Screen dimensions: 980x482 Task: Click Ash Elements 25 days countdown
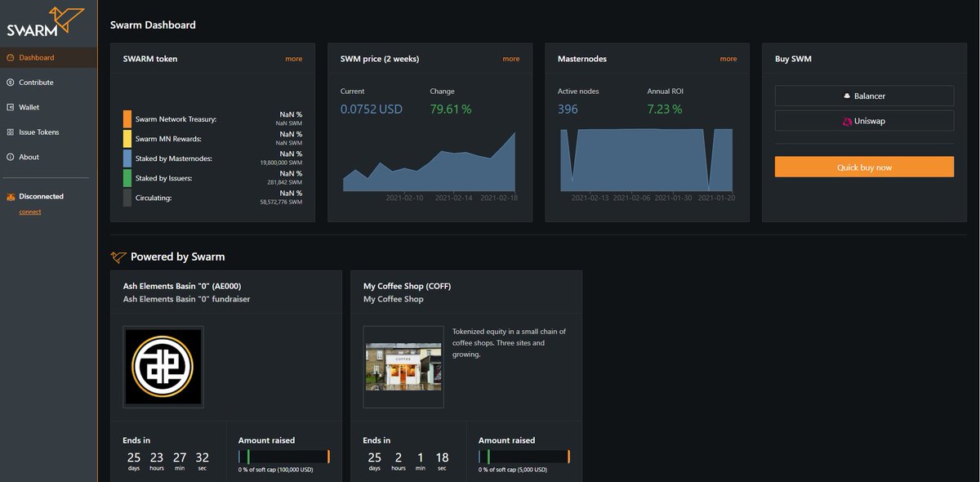134,461
